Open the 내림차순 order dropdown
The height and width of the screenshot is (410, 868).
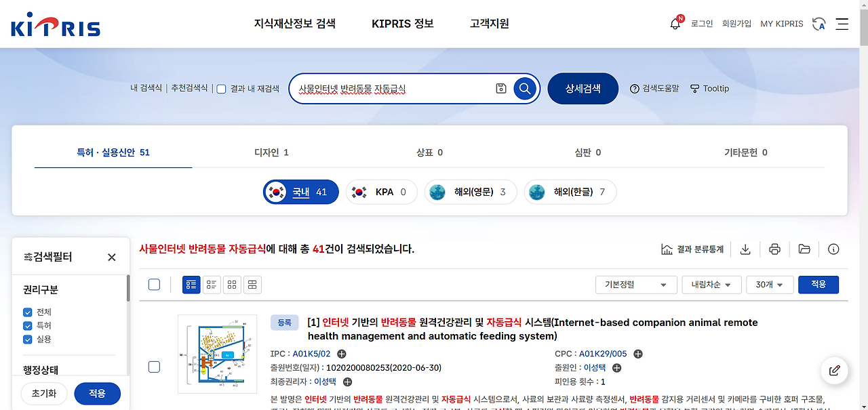tap(711, 285)
